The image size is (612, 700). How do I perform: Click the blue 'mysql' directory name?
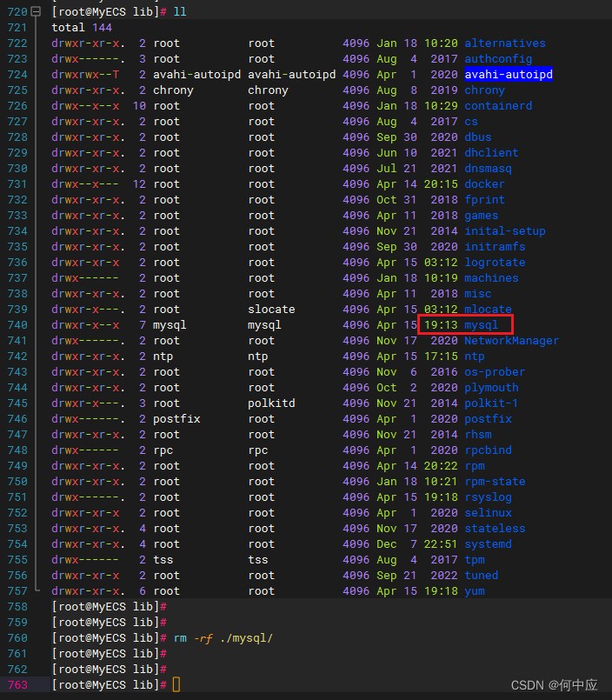click(x=482, y=324)
